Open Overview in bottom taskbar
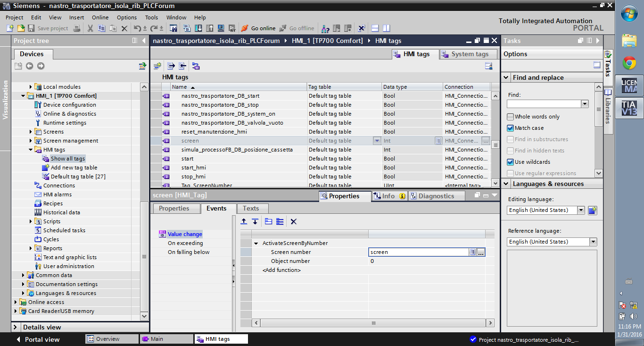Viewport: 644px width, 346px height. pos(112,339)
